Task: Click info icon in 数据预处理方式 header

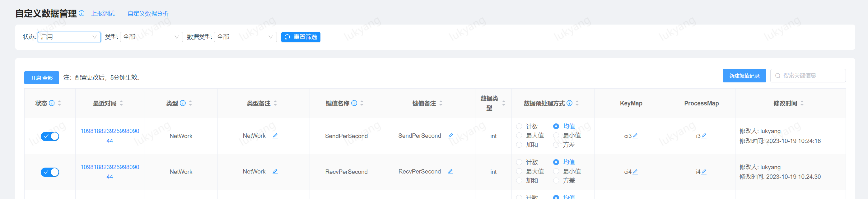Action: (569, 103)
